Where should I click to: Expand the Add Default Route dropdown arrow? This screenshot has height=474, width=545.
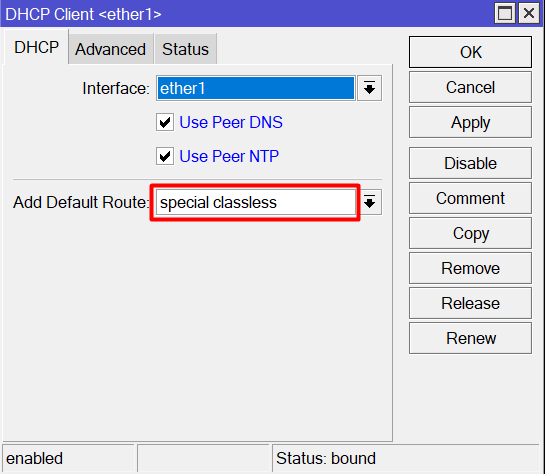pyautogui.click(x=371, y=202)
